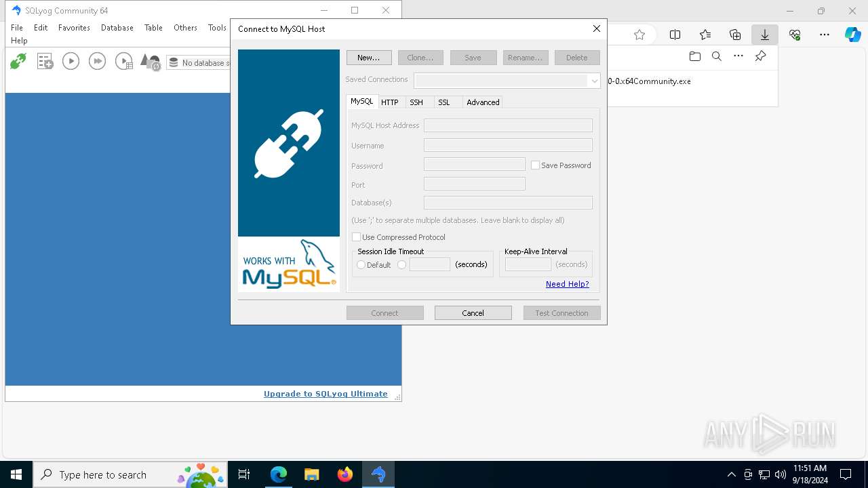
Task: Open the Others menu
Action: (185, 28)
